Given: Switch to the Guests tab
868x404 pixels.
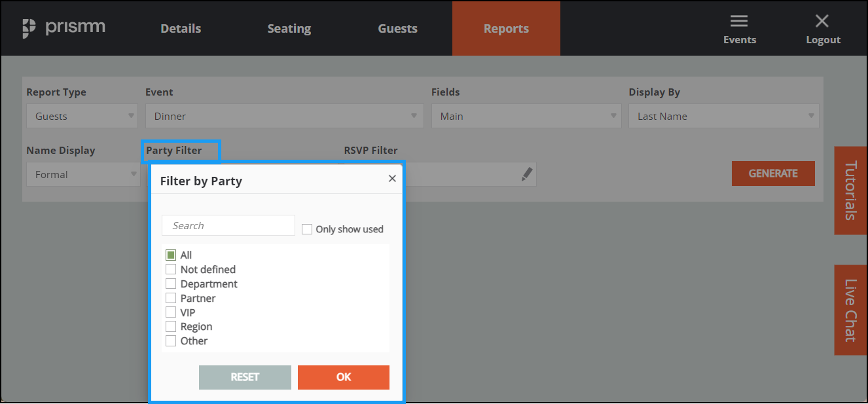Looking at the screenshot, I should [397, 28].
